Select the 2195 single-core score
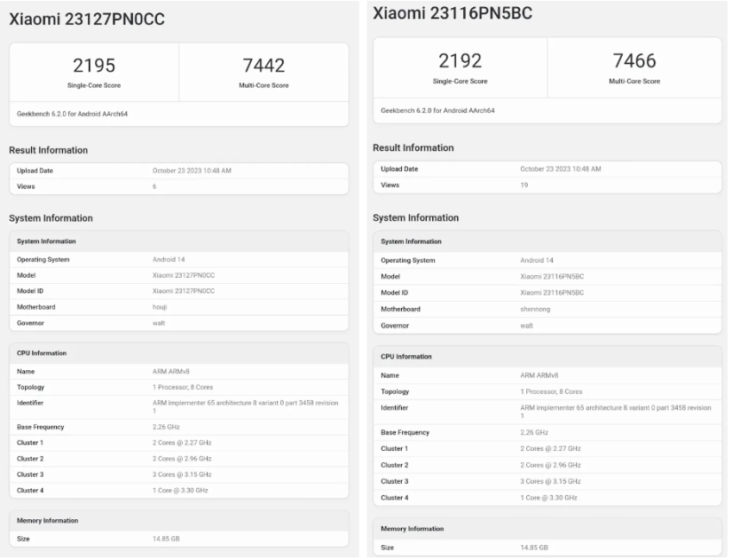Viewport: 732px width, 560px height. (94, 66)
